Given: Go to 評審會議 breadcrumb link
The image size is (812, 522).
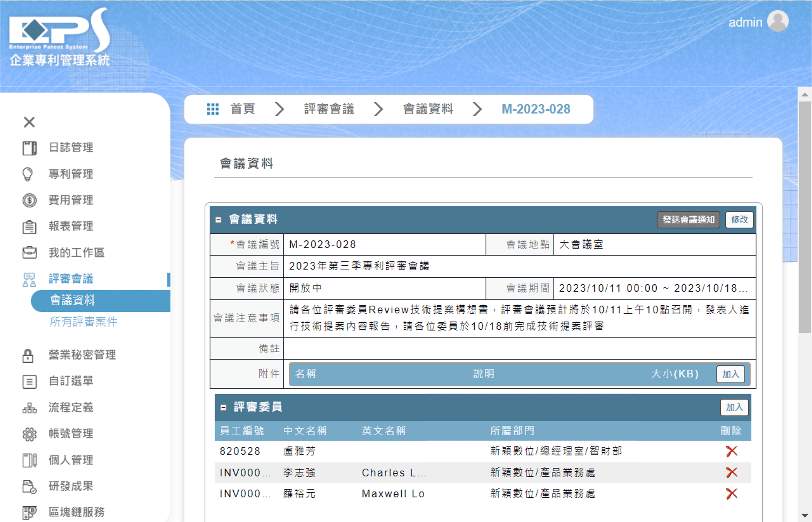Looking at the screenshot, I should pyautogui.click(x=329, y=109).
